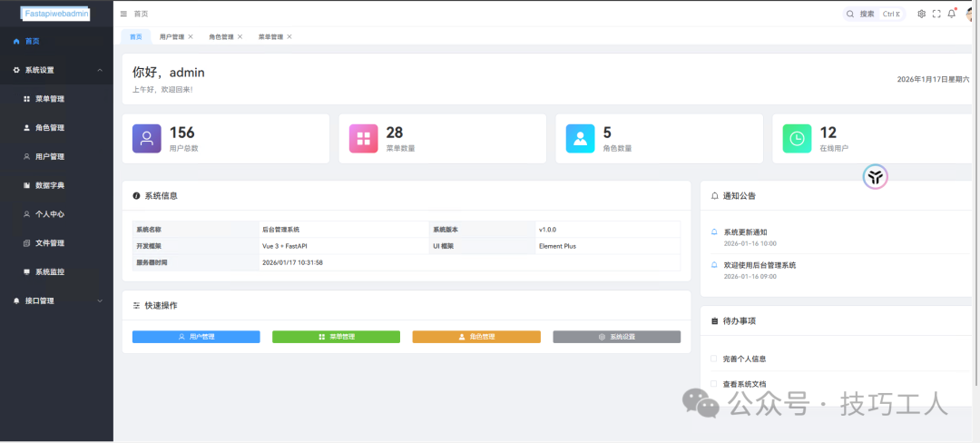Viewport: 980px width, 443px height.
Task: Click the blue role count icon
Action: (580, 139)
